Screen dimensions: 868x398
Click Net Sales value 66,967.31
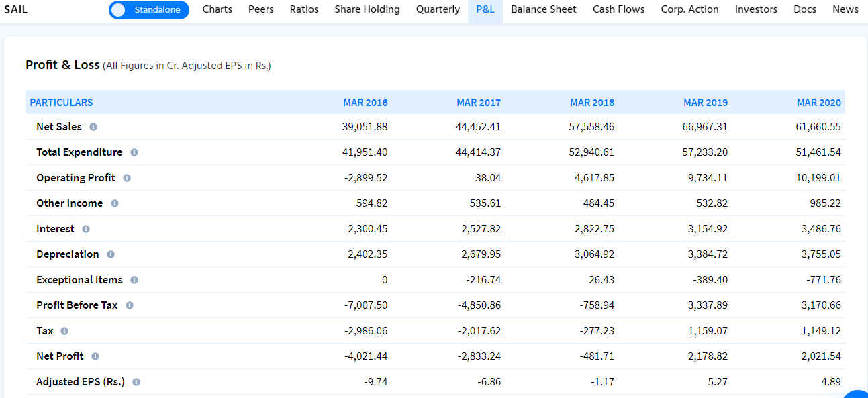pos(705,127)
